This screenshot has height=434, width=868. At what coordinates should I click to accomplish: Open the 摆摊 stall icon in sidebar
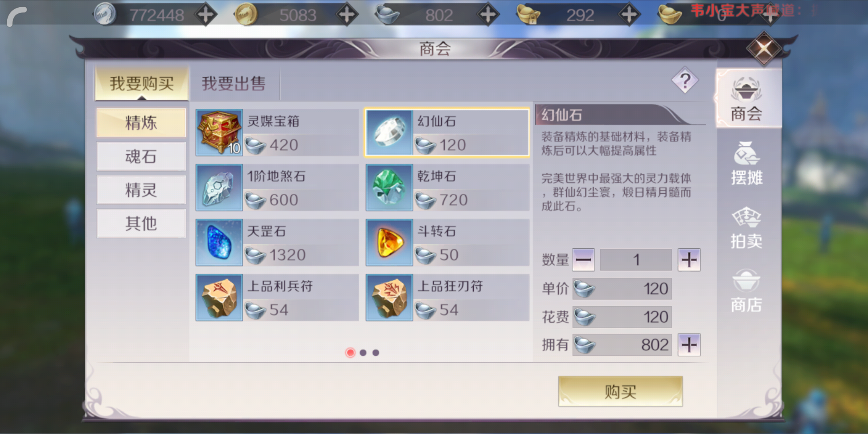(x=747, y=163)
